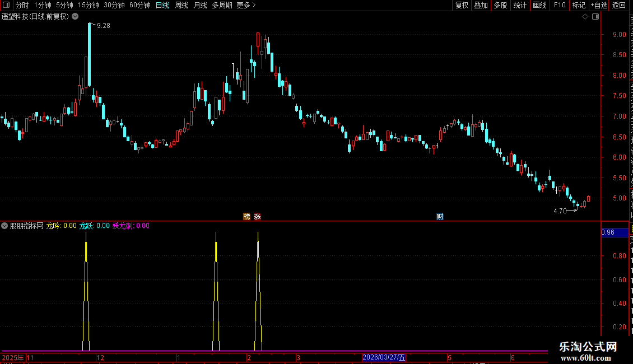This screenshot has height=364, width=633.
Task: Open F10 company info
Action: (x=560, y=5)
